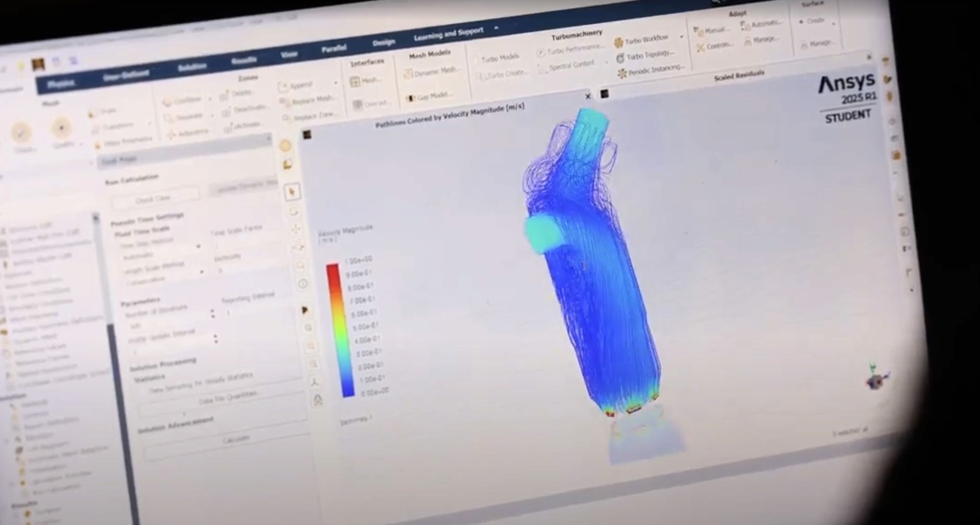The width and height of the screenshot is (980, 525).
Task: Close the Pathlines graphics window tab
Action: 587,96
